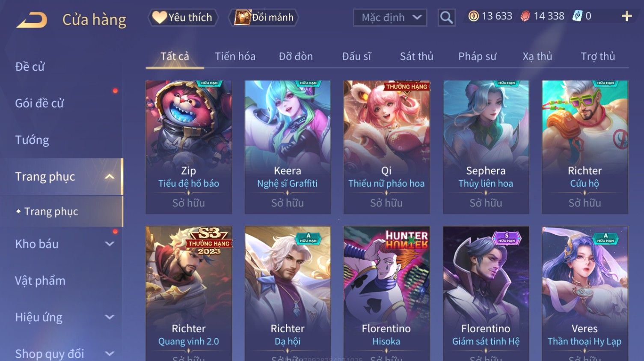Select the Zip Tiểu đệ hổ báo skin
This screenshot has width=644, height=361.
click(x=189, y=147)
